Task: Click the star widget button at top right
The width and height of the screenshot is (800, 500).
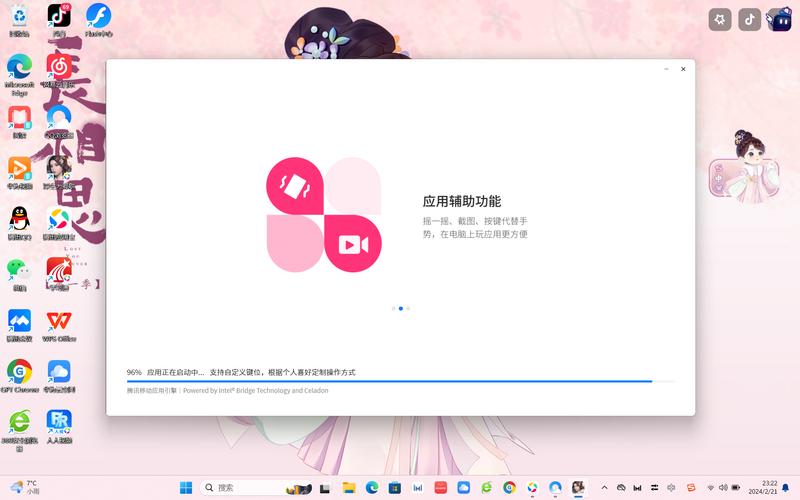Action: click(x=720, y=20)
